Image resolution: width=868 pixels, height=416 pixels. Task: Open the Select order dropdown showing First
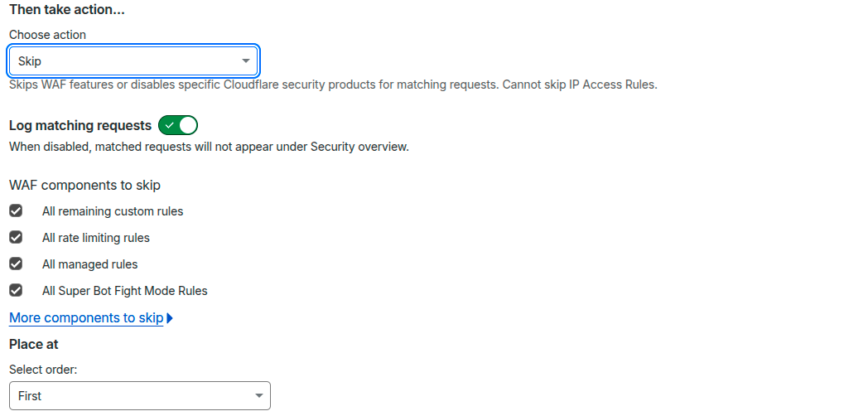click(139, 396)
